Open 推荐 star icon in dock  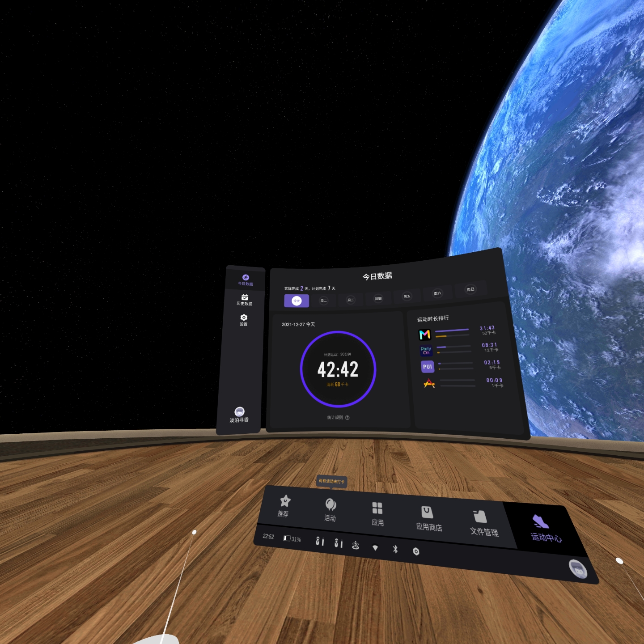(284, 505)
